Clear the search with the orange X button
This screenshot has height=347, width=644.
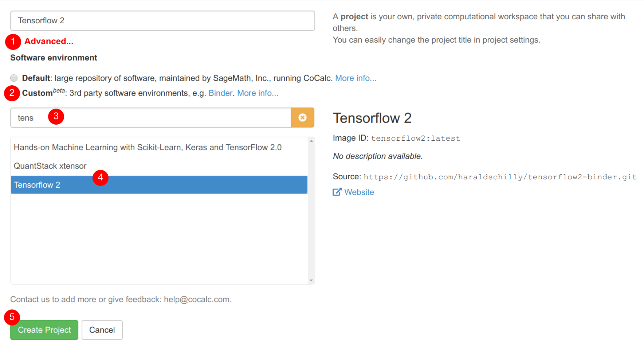coord(302,118)
